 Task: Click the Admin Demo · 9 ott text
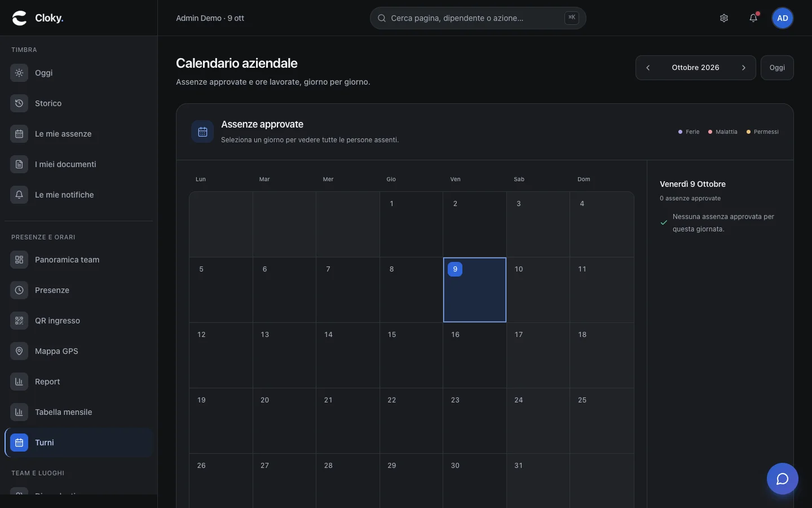point(210,18)
